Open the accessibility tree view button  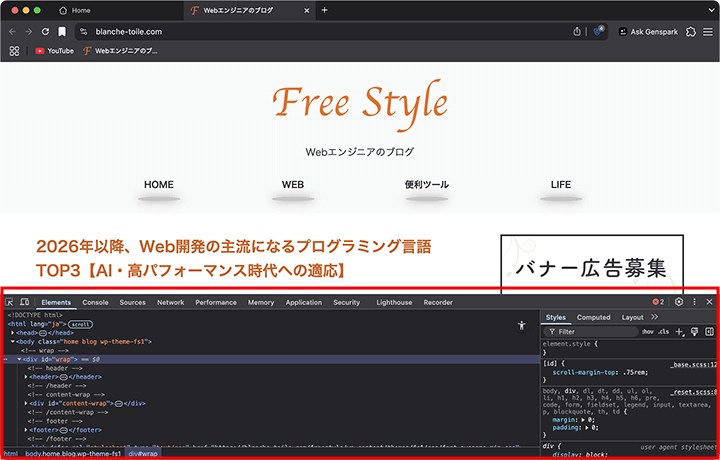521,325
